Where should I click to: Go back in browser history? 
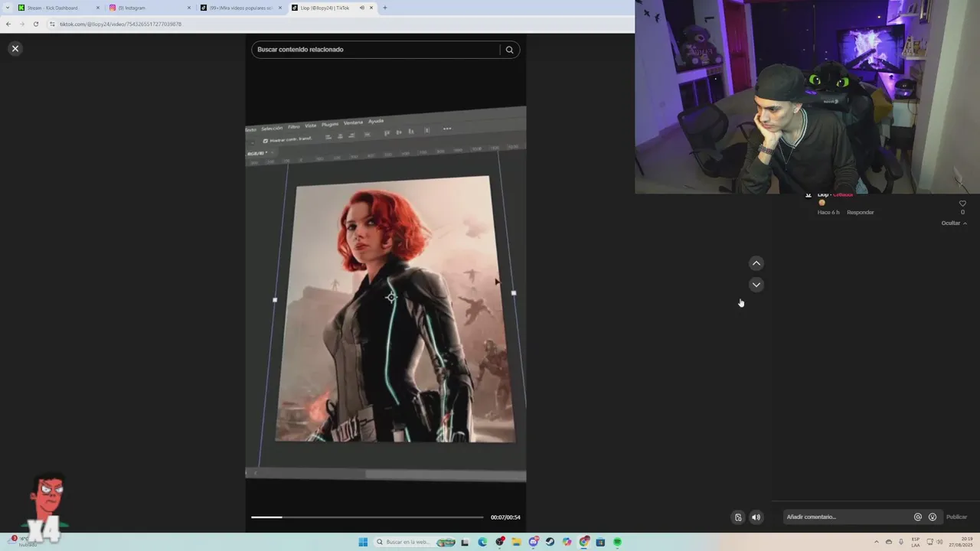[x=8, y=24]
